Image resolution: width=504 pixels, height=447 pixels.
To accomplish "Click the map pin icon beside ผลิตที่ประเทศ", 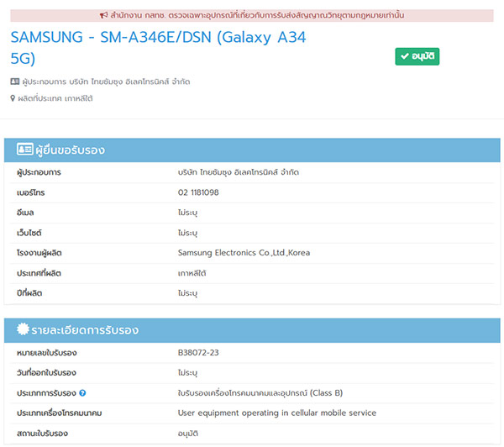I will (13, 98).
